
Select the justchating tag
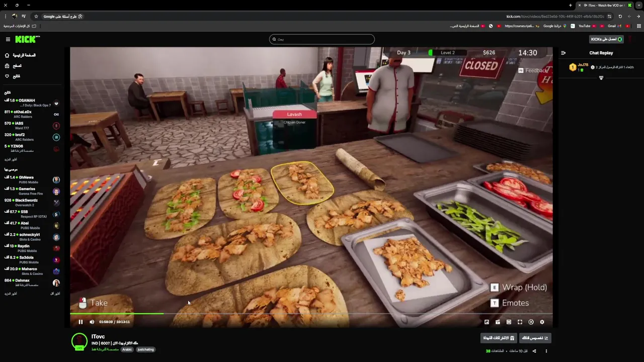click(x=145, y=349)
